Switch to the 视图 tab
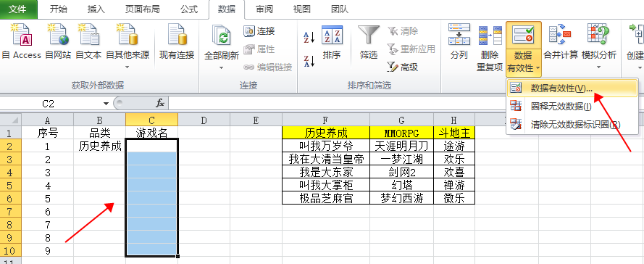 pyautogui.click(x=302, y=9)
